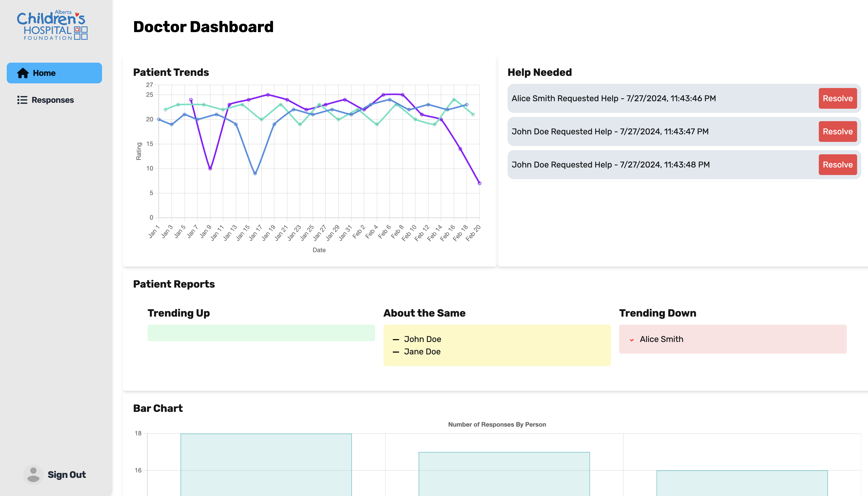
Task: Click the Responses list icon
Action: (22, 100)
